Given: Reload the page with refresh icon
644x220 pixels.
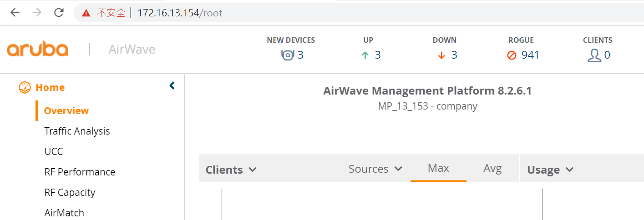Looking at the screenshot, I should click(x=59, y=13).
